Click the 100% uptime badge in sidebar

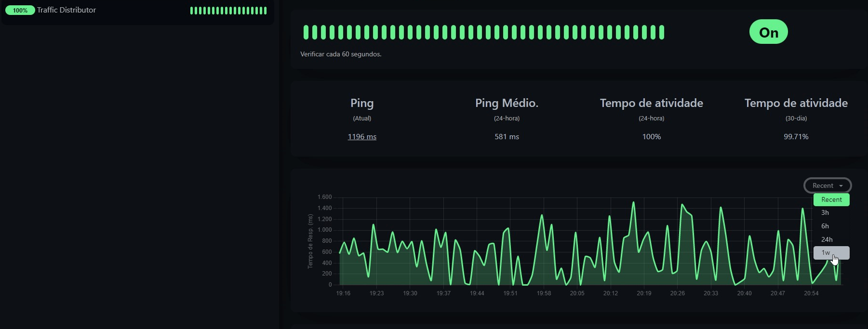pyautogui.click(x=20, y=10)
